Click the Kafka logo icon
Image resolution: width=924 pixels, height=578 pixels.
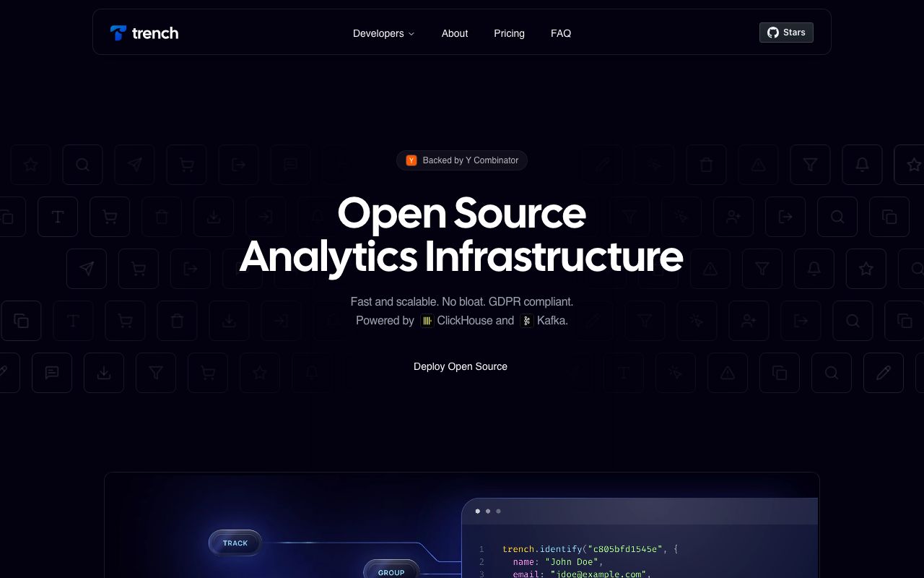click(527, 321)
